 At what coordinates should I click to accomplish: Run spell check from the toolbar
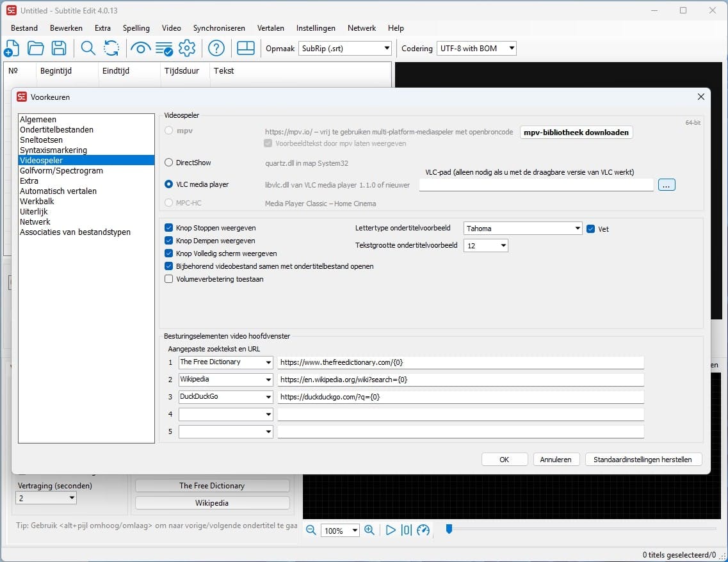(x=163, y=48)
